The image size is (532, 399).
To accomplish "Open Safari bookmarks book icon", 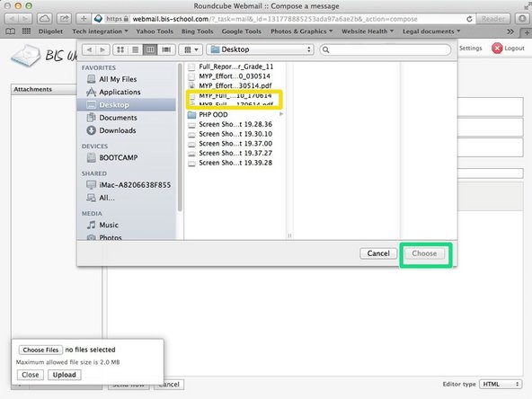I will pyautogui.click(x=11, y=31).
